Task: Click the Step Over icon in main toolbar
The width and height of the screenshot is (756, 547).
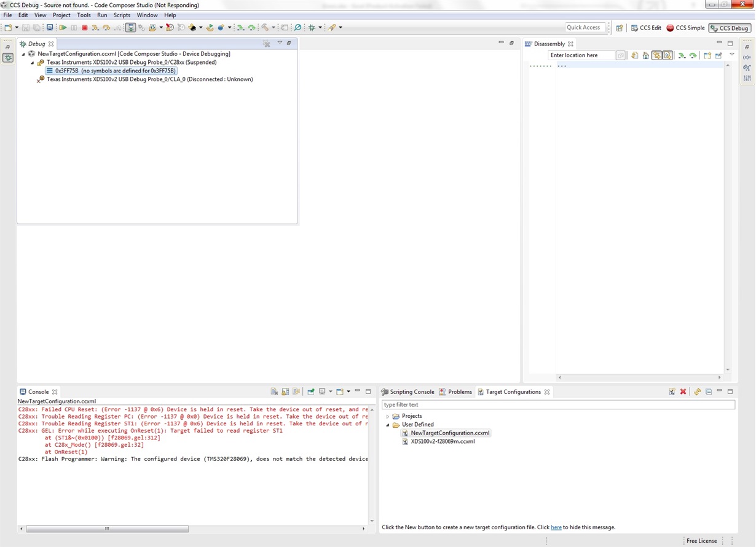Action: [106, 28]
